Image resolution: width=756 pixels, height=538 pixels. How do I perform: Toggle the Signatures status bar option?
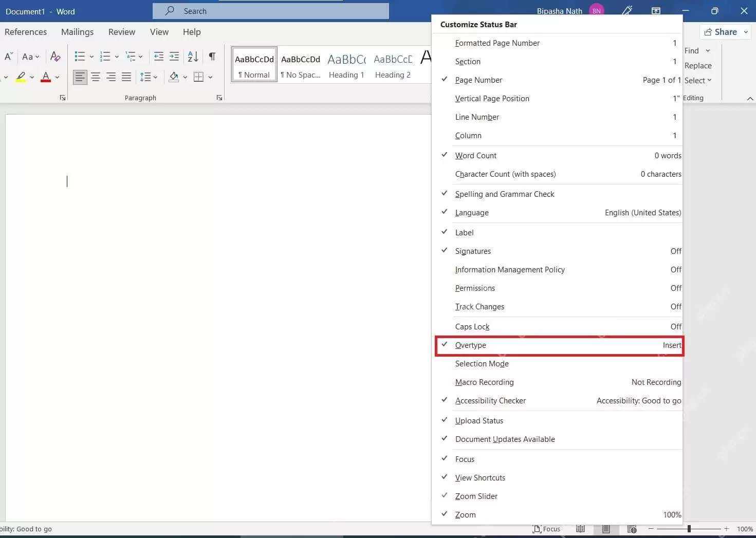point(559,251)
